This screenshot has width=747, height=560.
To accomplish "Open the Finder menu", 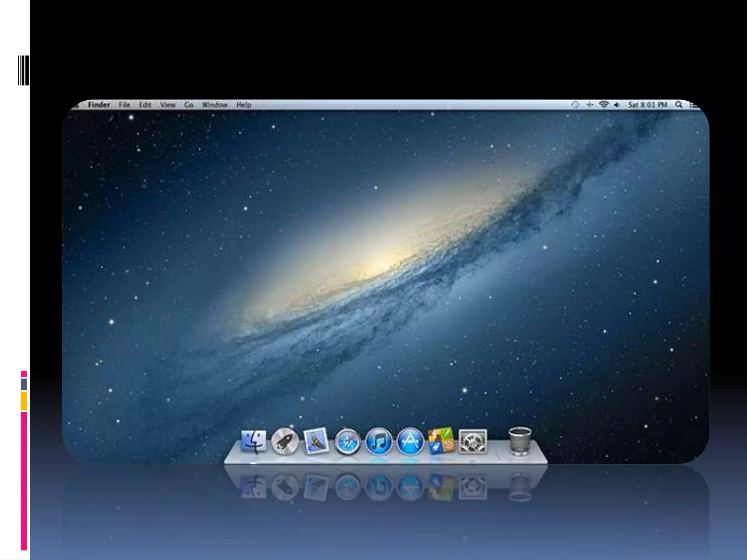I will point(98,105).
